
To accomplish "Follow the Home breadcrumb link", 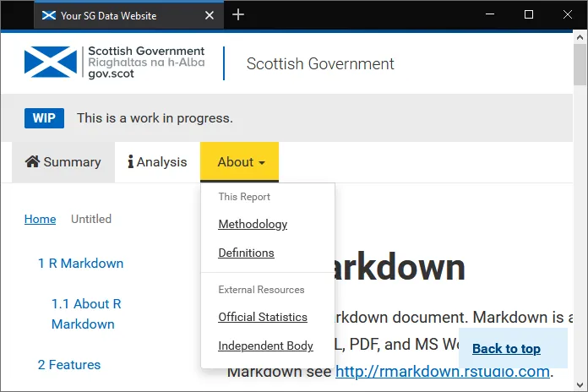I will [x=40, y=219].
